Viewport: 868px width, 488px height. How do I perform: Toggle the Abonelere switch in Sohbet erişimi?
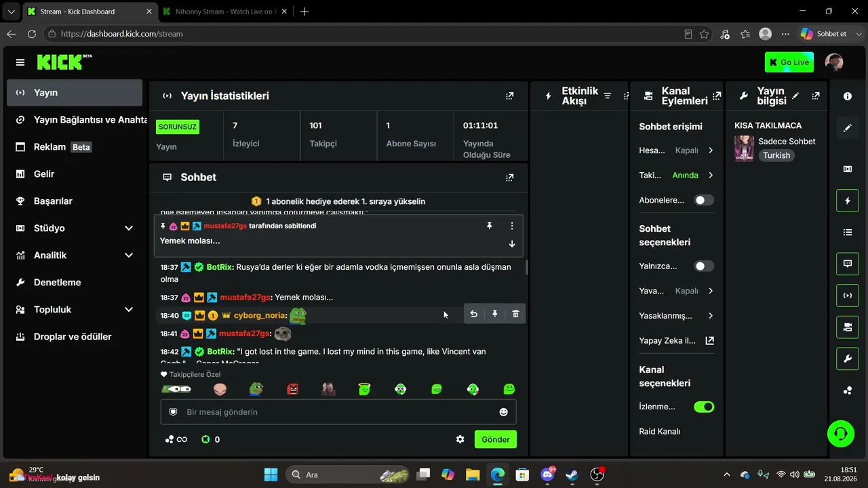(704, 200)
